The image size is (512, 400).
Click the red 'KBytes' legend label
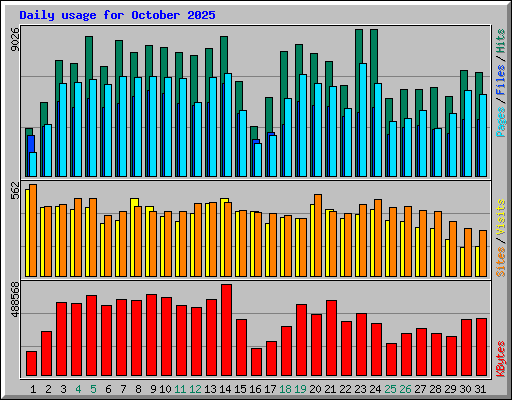pos(501,359)
